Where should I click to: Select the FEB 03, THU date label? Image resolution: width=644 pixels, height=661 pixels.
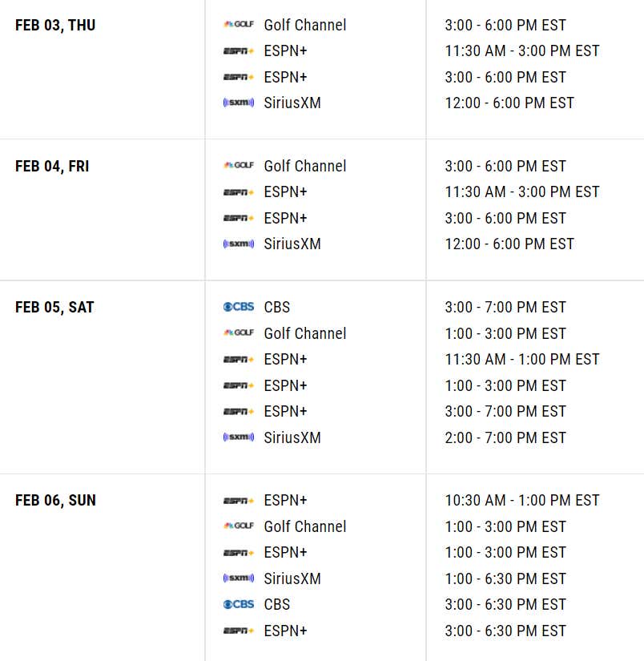point(55,25)
